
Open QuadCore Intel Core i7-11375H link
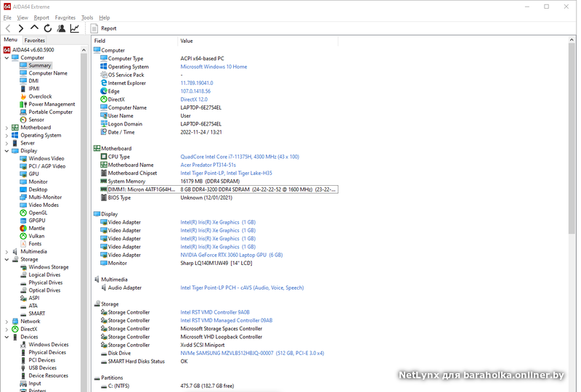240,157
